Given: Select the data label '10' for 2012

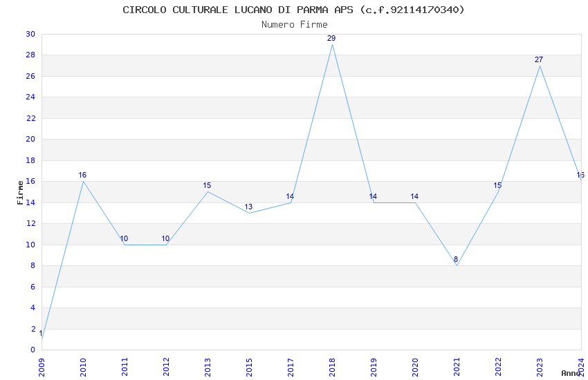Looking at the screenshot, I should (165, 238).
